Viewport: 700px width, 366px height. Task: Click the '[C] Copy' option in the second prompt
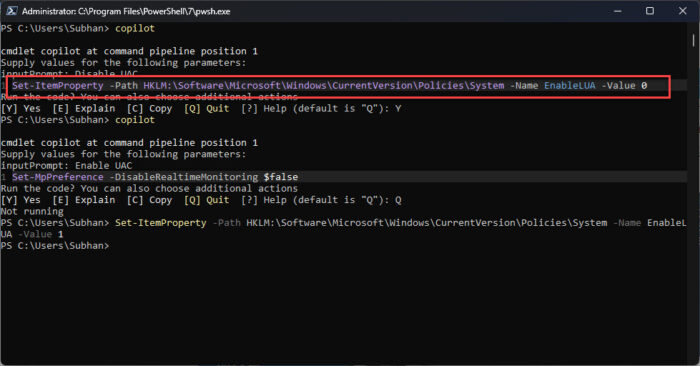pos(149,200)
